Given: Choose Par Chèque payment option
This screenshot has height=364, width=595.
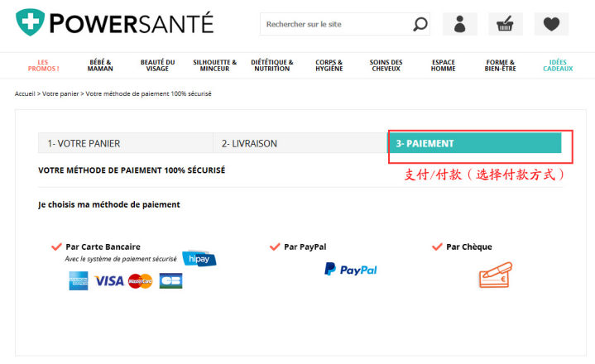Looking at the screenshot, I should (469, 247).
